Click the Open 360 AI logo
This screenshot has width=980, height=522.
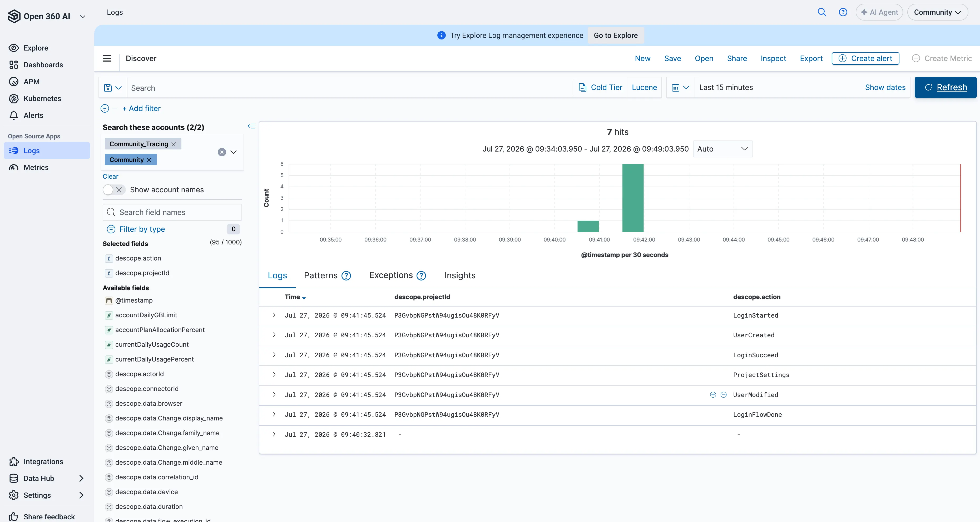tap(14, 16)
